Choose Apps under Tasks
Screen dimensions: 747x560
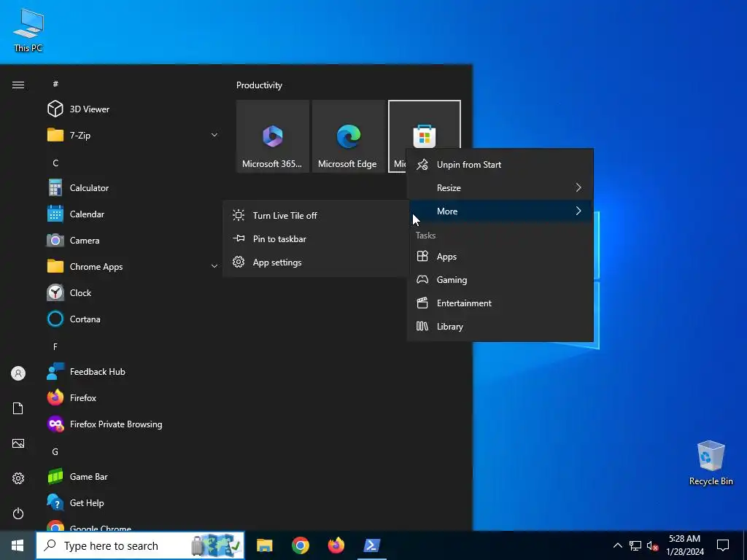500,256
